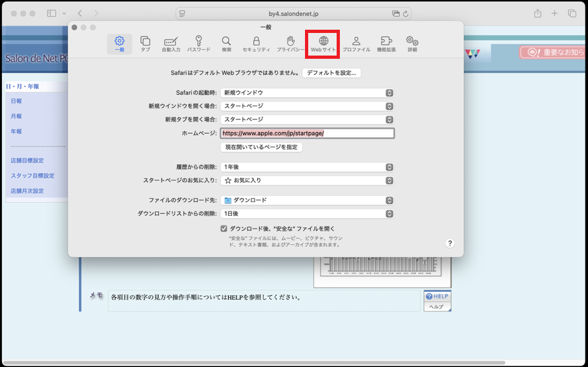Viewport: 588px width, 367px height.
Task: Open the パスワード (Passwords) key icon
Action: [198, 43]
